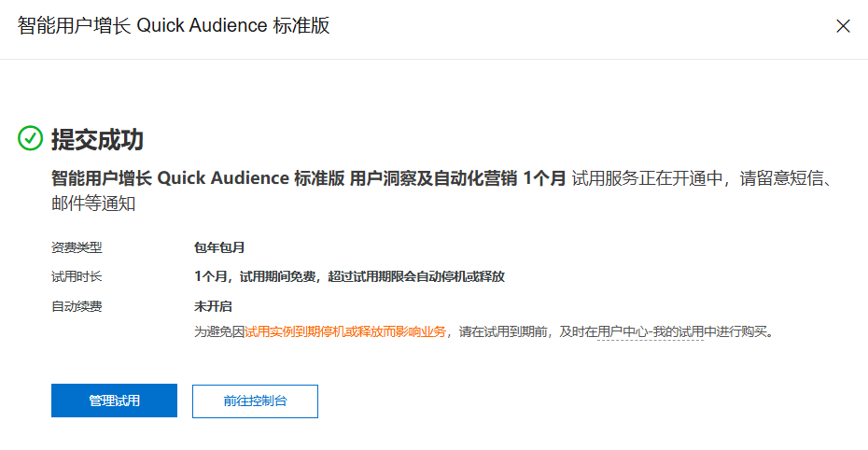Click the dialog title 智能用户增长 Quick Audience 标准版
The width and height of the screenshot is (868, 450).
[174, 25]
